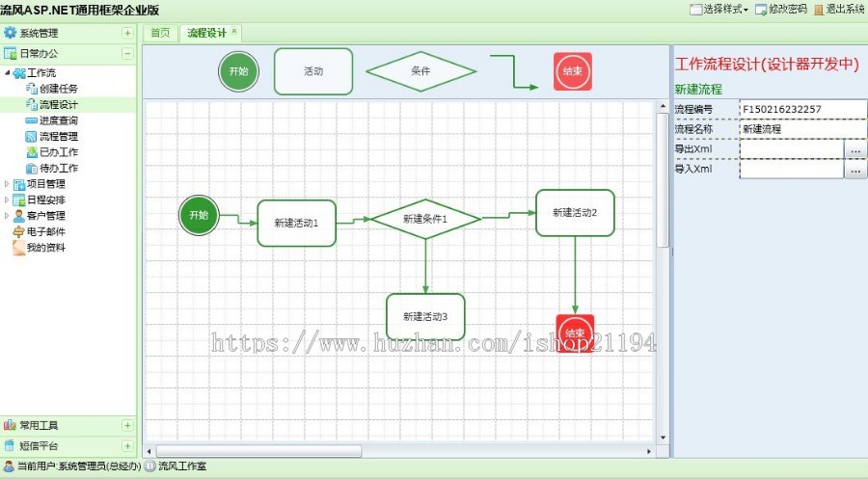Screen dimensions: 868x479
Task: Click the 系统管理 gear icon
Action: [10, 33]
